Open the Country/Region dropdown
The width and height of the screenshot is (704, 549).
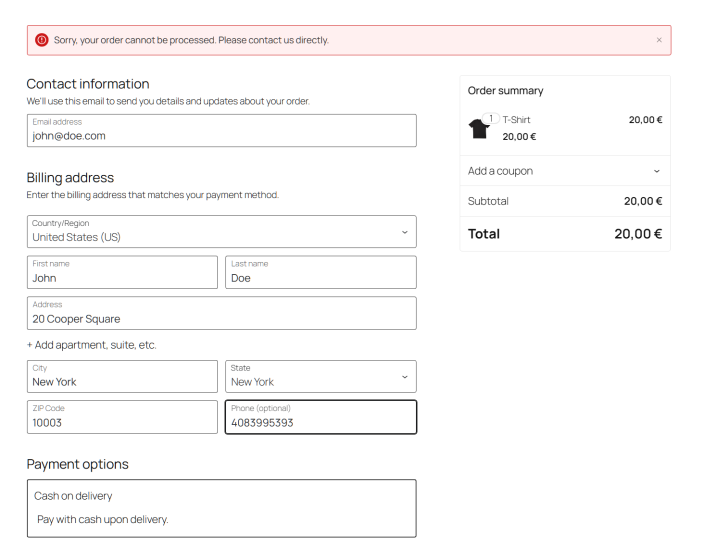pos(221,232)
